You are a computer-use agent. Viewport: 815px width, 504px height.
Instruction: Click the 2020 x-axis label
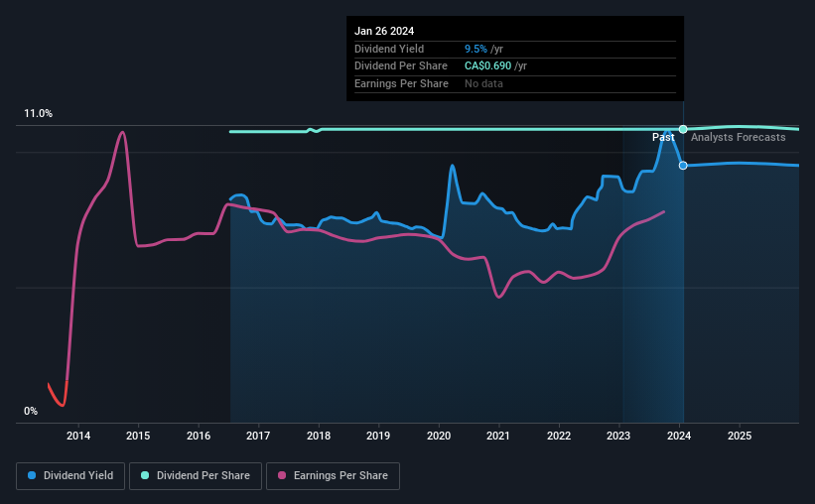(439, 436)
